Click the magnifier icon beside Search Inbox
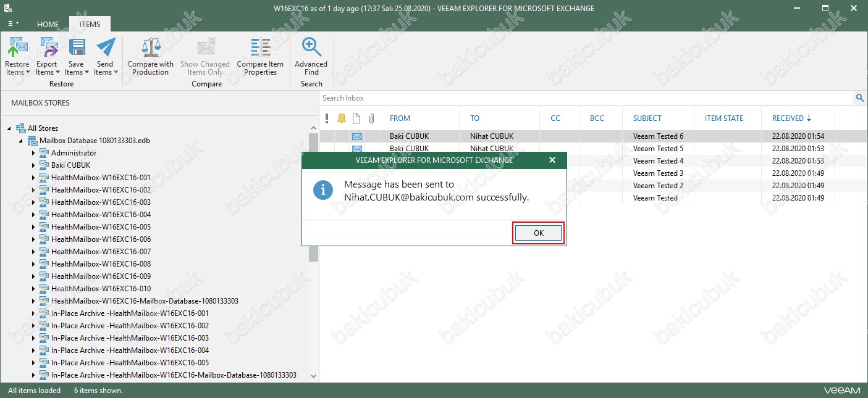This screenshot has width=868, height=398. click(x=859, y=98)
